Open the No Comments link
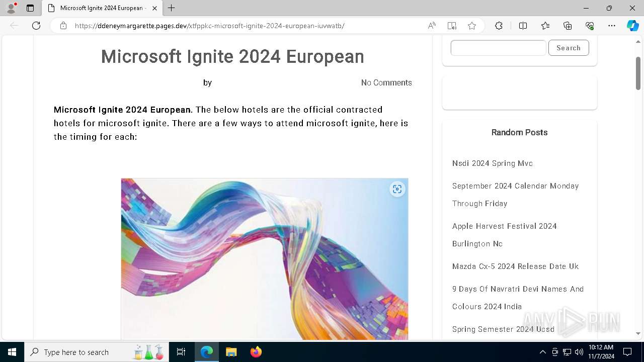The width and height of the screenshot is (644, 362). [x=386, y=82]
